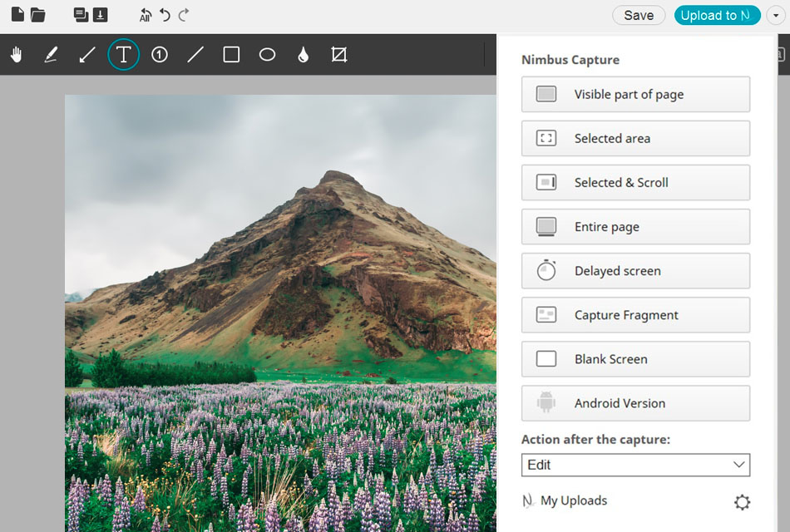This screenshot has width=790, height=532.
Task: Choose Delayed screen capture
Action: tap(635, 270)
